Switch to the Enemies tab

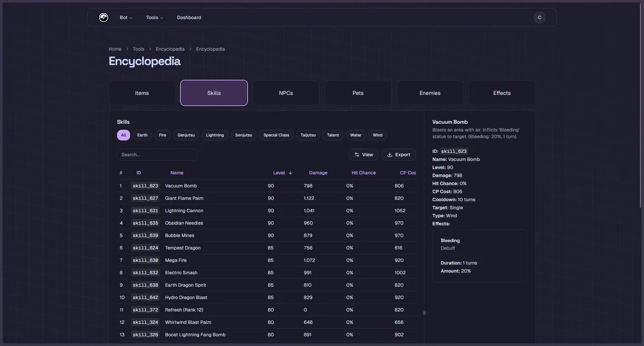430,93
